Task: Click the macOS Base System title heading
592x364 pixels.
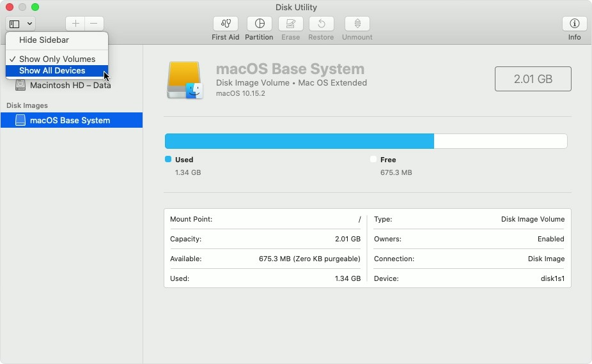Action: (290, 69)
